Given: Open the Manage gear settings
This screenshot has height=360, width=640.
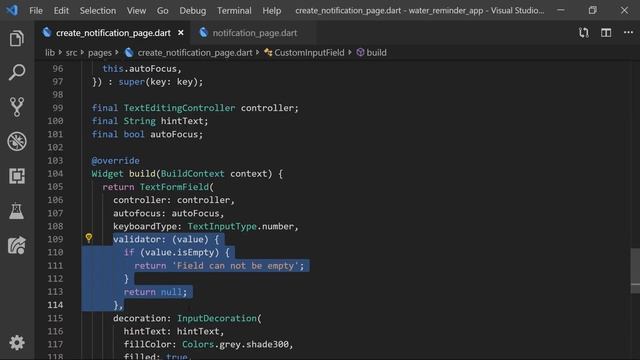Looking at the screenshot, I should pos(16,343).
